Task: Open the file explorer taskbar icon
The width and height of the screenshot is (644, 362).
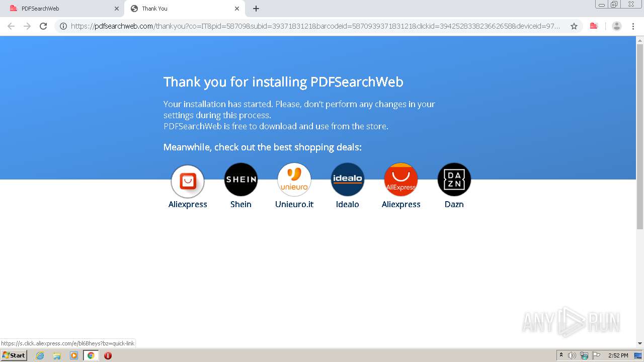Action: pyautogui.click(x=57, y=355)
